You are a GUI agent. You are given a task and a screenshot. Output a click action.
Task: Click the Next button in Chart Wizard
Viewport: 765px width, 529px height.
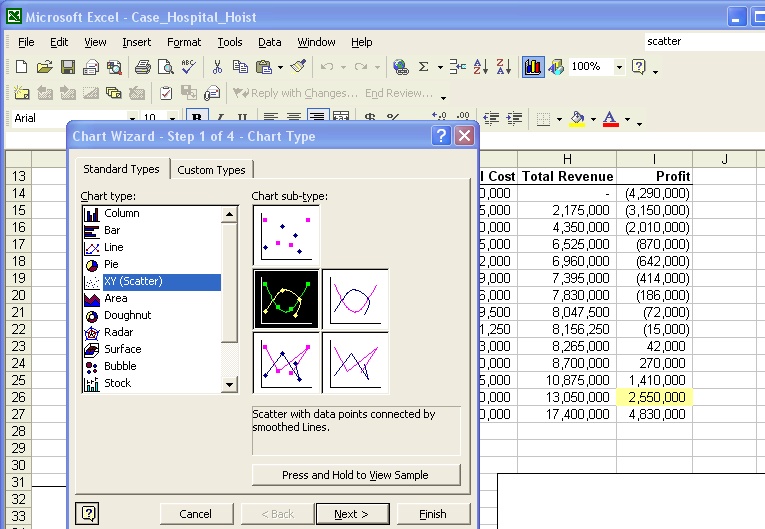pos(351,514)
